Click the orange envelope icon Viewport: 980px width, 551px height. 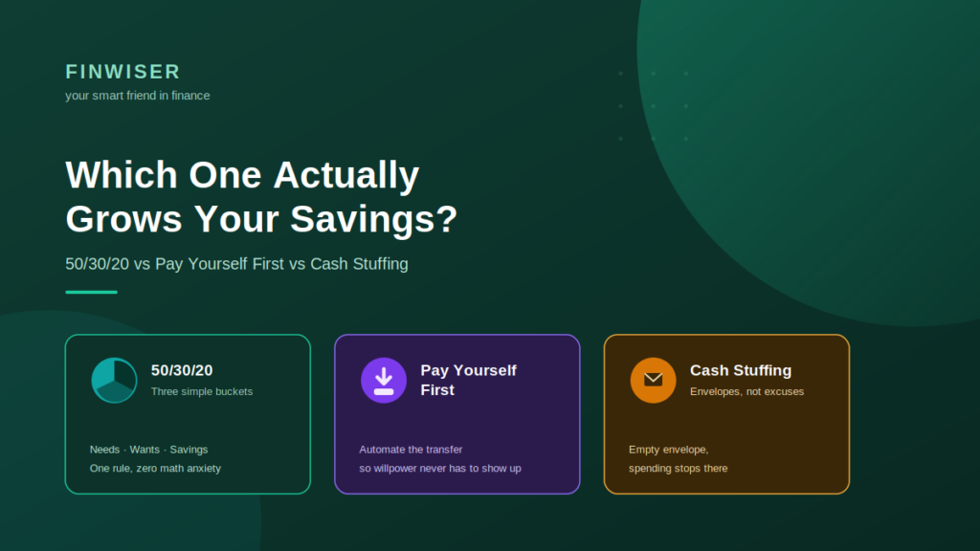coord(653,381)
